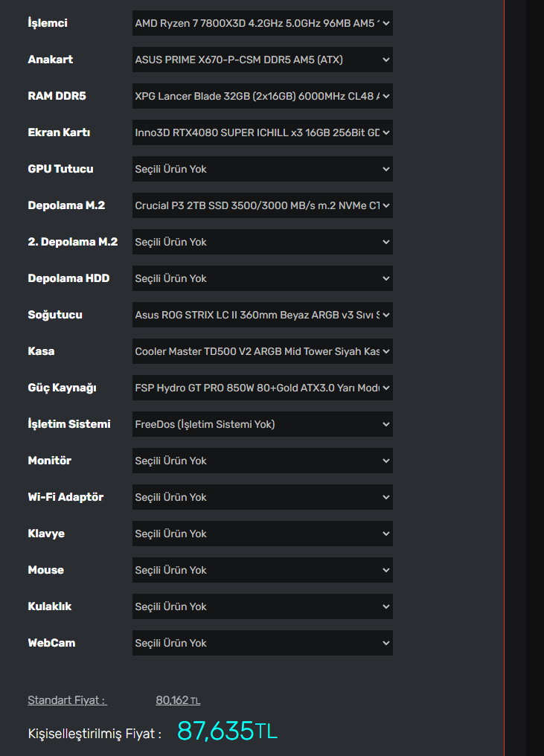Open the 2. Depolama M.2 dropdown
This screenshot has width=544, height=756.
coord(262,242)
